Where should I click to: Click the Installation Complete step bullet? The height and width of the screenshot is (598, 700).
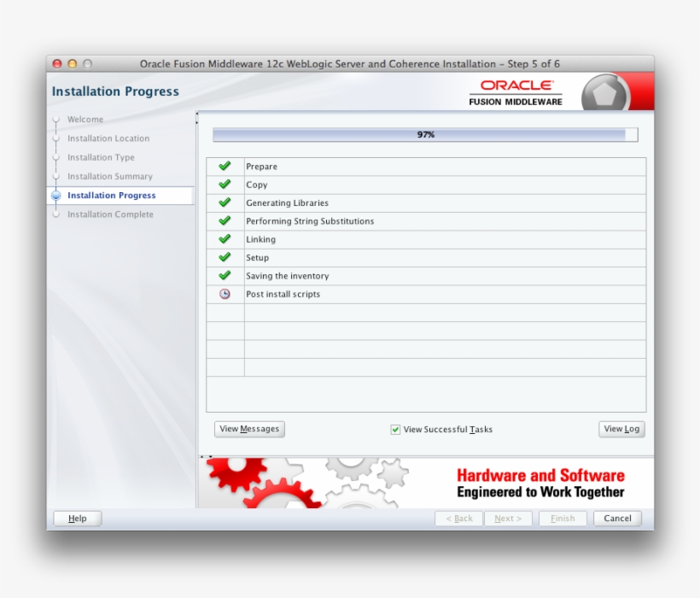pyautogui.click(x=56, y=214)
